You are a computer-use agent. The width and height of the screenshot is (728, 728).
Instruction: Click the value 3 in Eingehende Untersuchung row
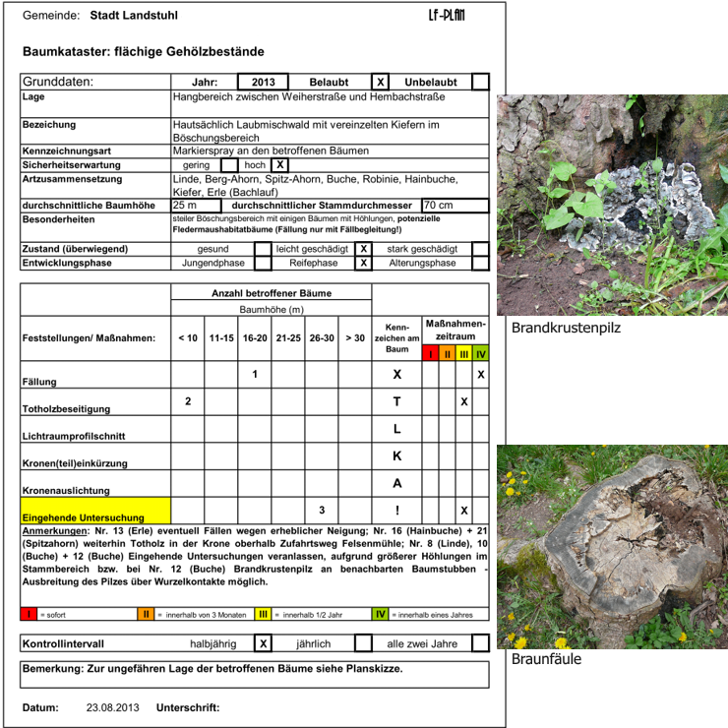coord(322,511)
